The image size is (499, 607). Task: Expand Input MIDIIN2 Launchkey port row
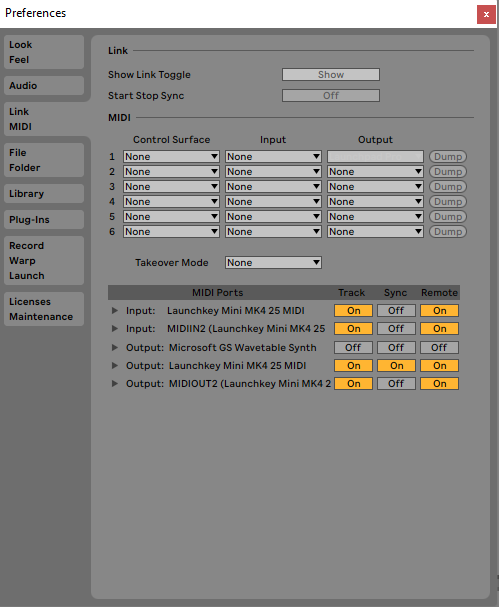115,329
